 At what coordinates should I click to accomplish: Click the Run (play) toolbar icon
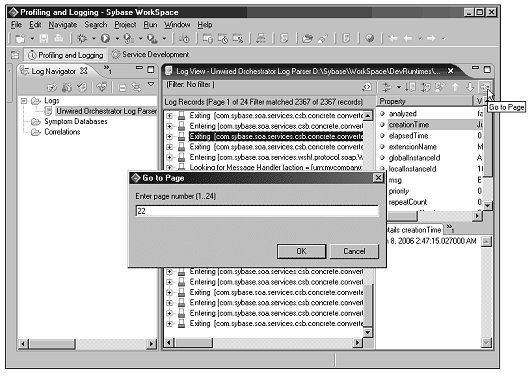click(x=106, y=38)
